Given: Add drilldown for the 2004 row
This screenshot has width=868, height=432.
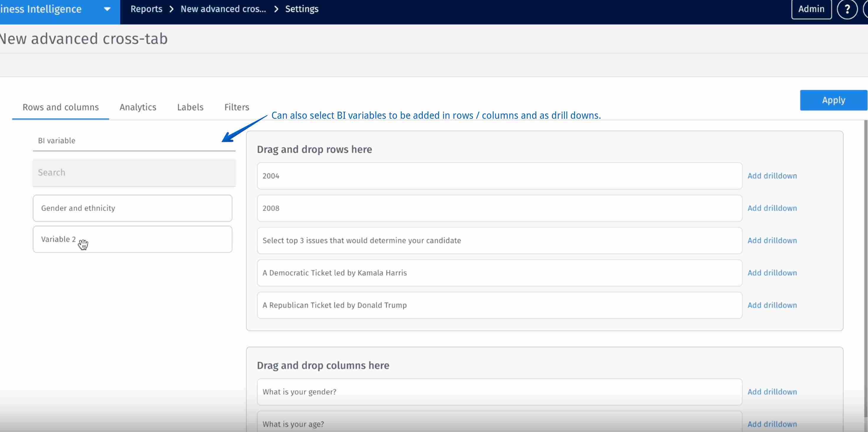Looking at the screenshot, I should point(772,176).
